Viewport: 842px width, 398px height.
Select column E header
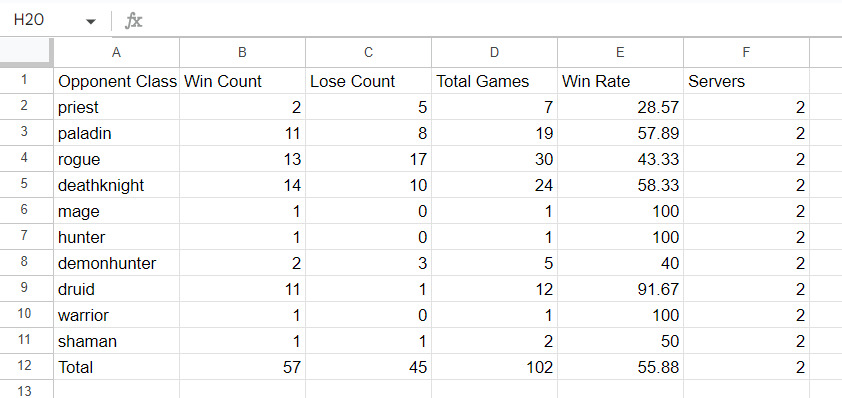(620, 52)
